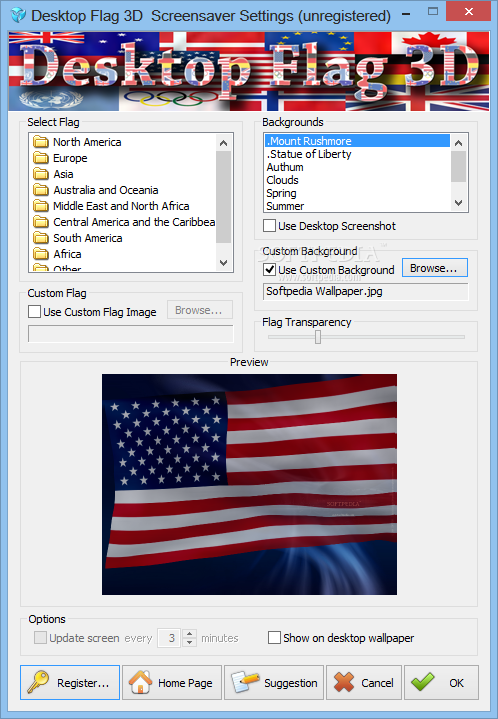Click the disabled Browse button for custom flag

coord(200,310)
